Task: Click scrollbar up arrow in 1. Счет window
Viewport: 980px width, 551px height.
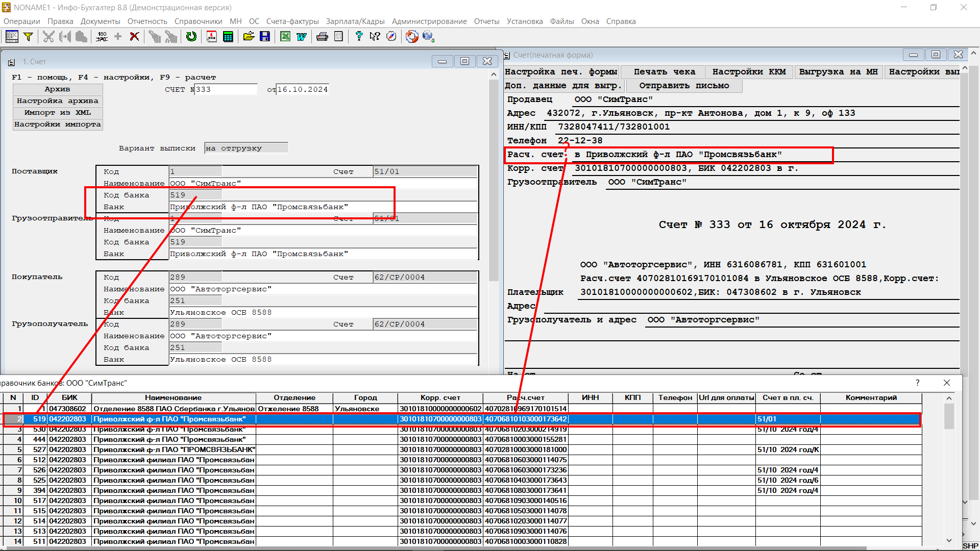Action: (494, 74)
